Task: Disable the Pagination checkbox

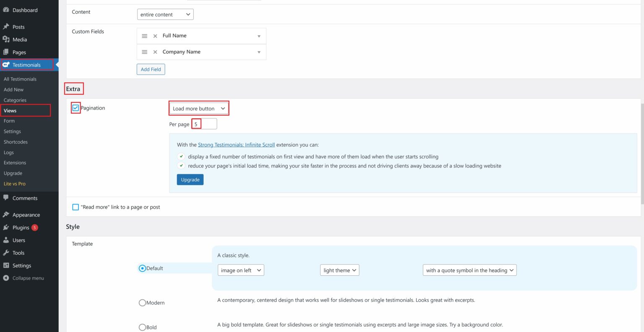Action: pos(75,107)
